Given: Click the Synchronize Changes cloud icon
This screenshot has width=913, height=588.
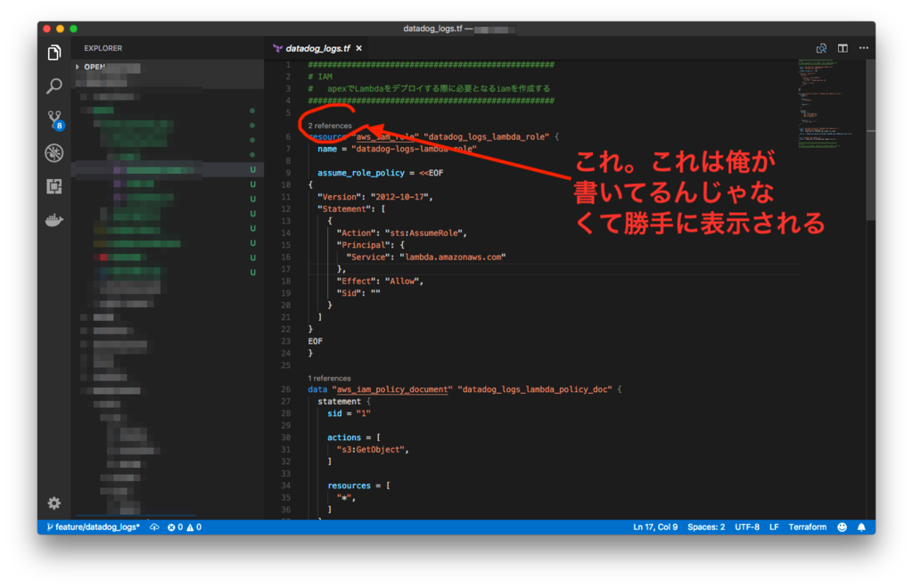Looking at the screenshot, I should tap(154, 527).
